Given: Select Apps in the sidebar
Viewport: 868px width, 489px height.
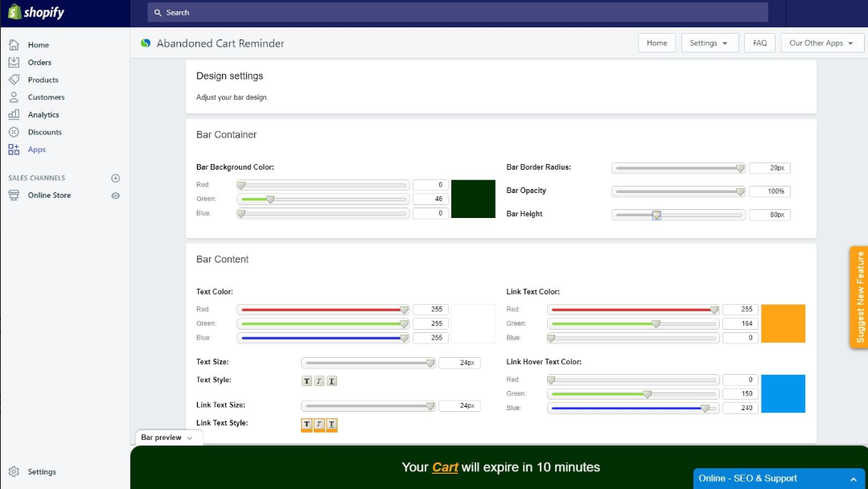Looking at the screenshot, I should [x=36, y=150].
